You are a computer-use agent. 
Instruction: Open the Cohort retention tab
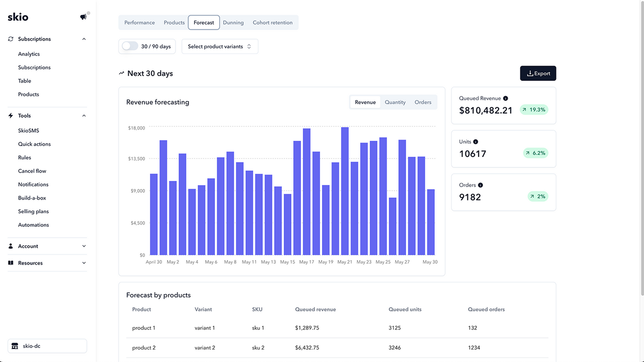(272, 22)
